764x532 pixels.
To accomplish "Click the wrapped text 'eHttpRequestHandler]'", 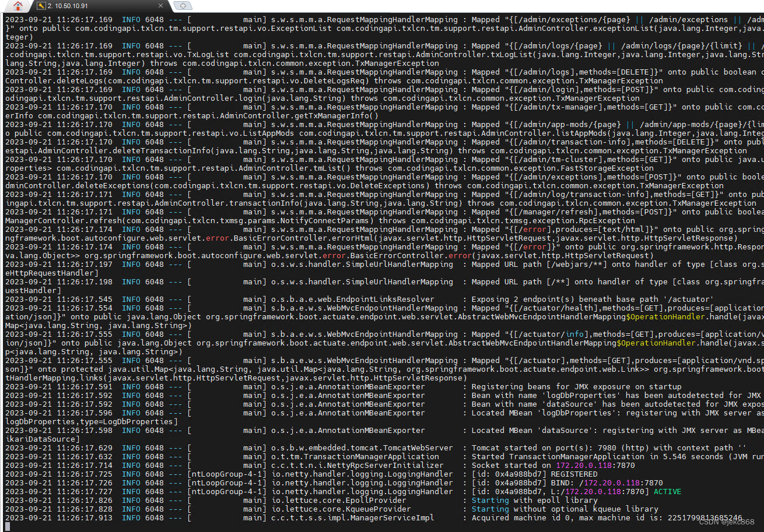I will [x=52, y=273].
